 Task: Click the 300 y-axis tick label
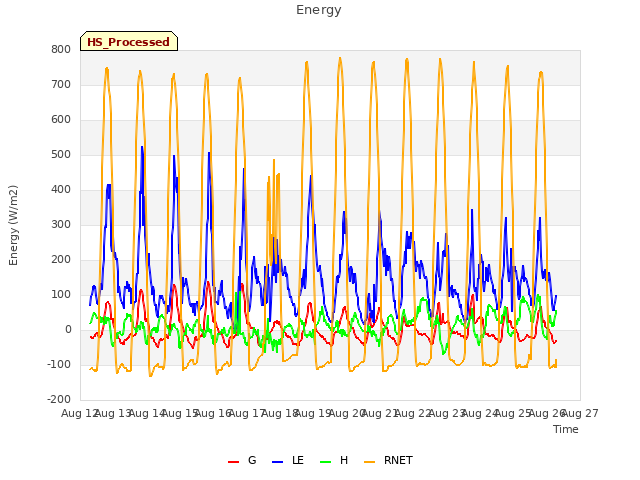point(61,224)
